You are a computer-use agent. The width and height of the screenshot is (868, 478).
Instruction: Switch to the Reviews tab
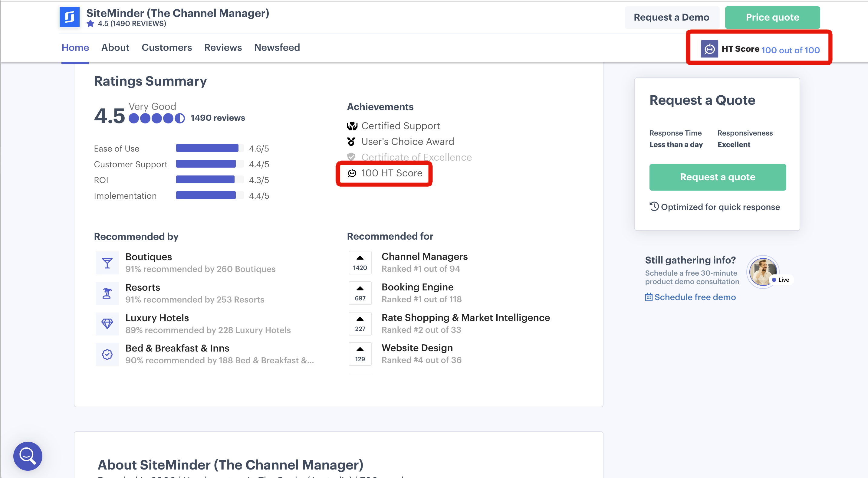pyautogui.click(x=223, y=47)
